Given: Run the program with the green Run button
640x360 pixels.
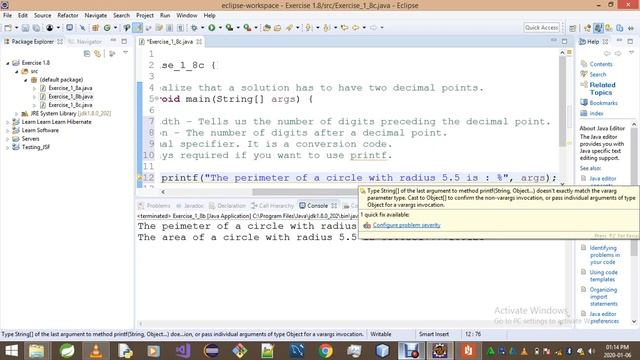Looking at the screenshot, I should click(211, 28).
